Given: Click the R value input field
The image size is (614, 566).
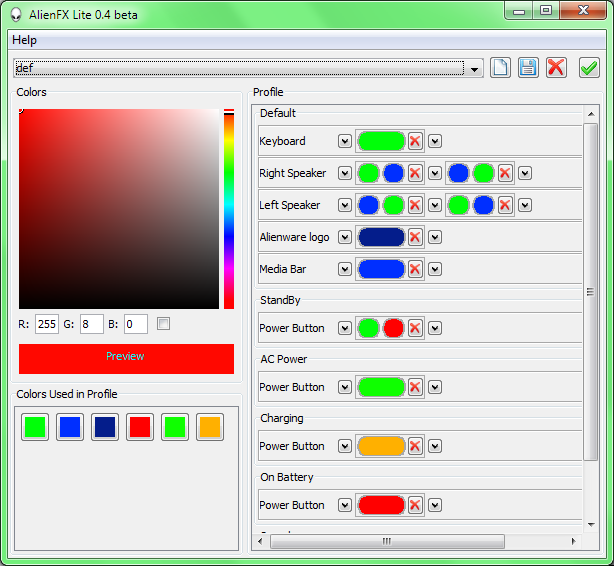Looking at the screenshot, I should 47,324.
